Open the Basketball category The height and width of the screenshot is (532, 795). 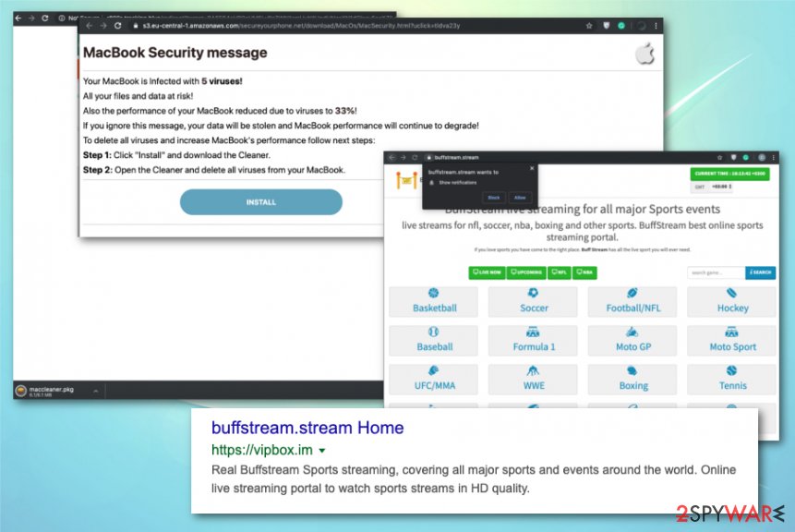click(433, 301)
